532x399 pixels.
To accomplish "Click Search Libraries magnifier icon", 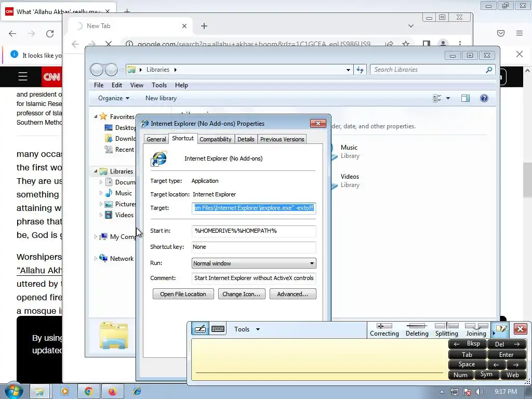I will [x=489, y=70].
